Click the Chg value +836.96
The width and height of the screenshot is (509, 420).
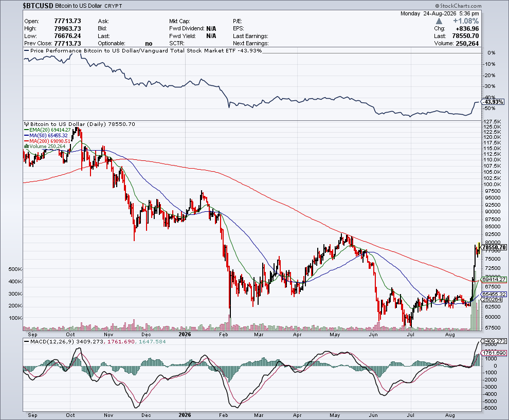466,29
